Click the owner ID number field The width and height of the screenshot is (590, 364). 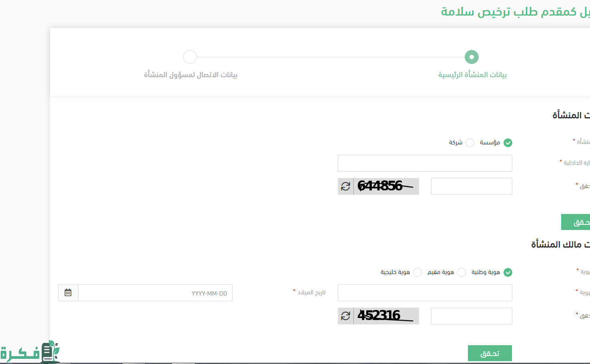(x=425, y=293)
